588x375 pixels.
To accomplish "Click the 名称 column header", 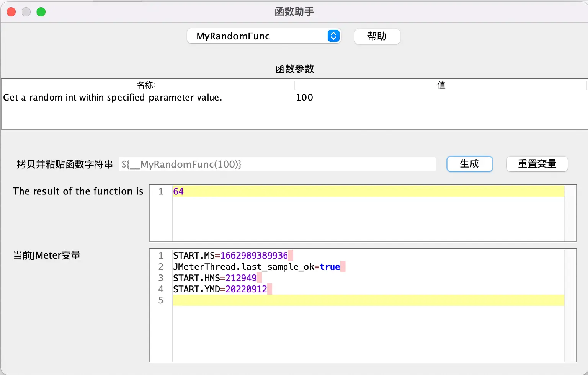I will click(147, 85).
